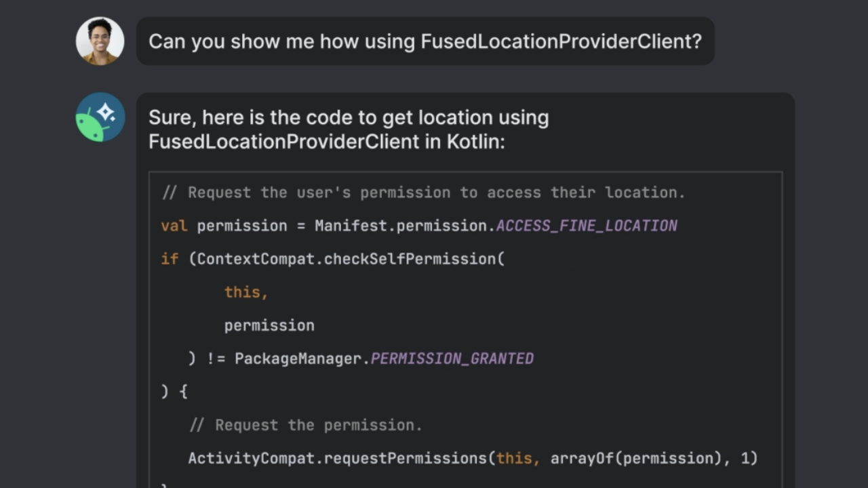Image resolution: width=868 pixels, height=488 pixels.
Task: Click the user profile avatar photo
Action: (100, 41)
